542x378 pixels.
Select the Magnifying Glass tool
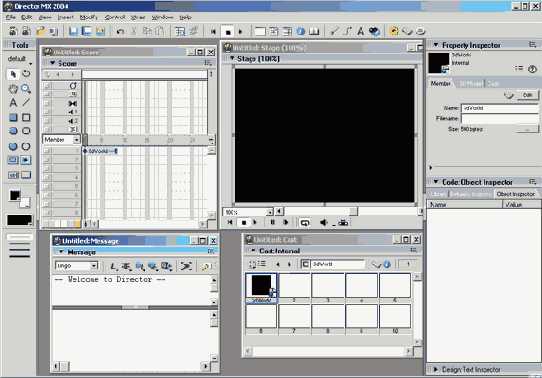pos(26,89)
